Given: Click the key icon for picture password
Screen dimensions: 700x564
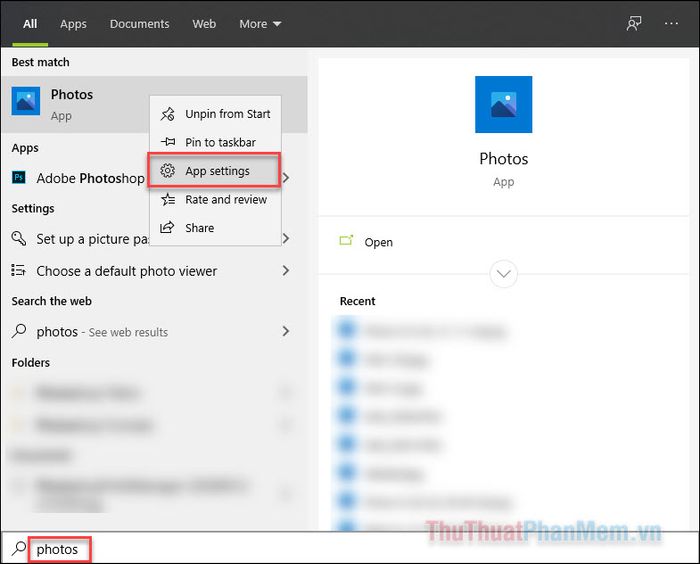Looking at the screenshot, I should click(18, 238).
